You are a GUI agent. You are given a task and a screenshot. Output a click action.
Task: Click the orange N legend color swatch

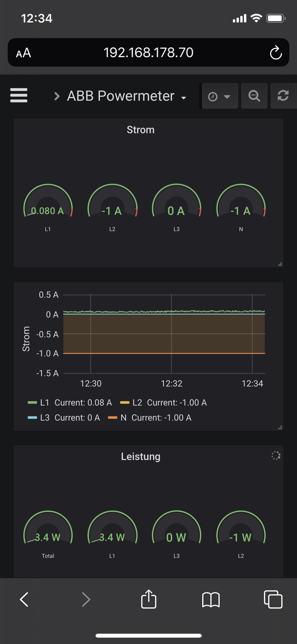click(x=112, y=418)
